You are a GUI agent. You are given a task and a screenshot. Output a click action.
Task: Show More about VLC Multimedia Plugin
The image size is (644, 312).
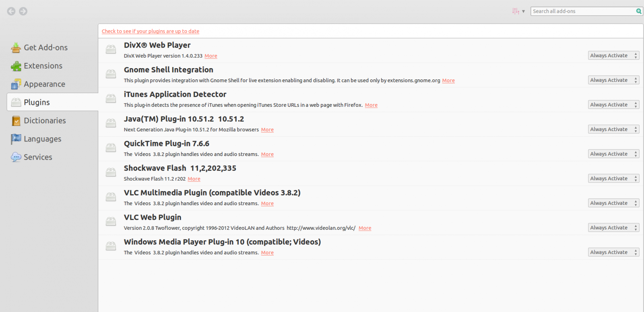267,204
